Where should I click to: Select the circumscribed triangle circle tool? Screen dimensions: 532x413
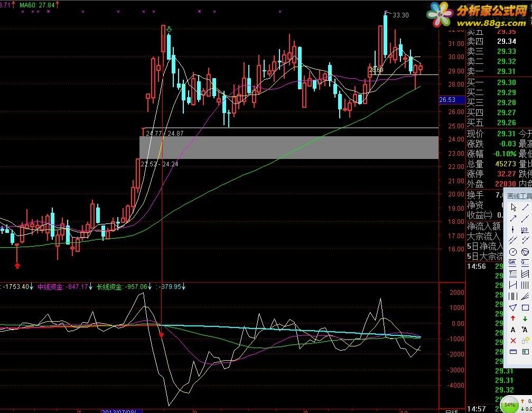[525, 251]
